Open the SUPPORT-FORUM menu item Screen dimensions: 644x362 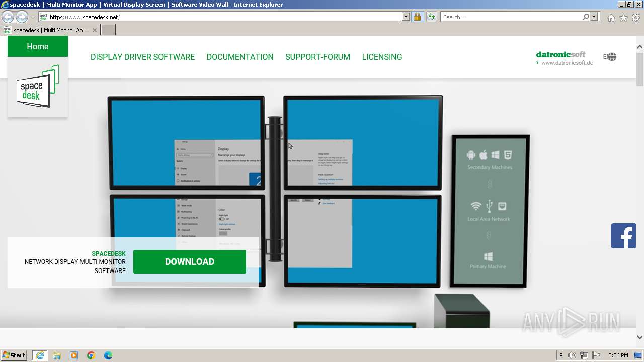click(x=317, y=57)
